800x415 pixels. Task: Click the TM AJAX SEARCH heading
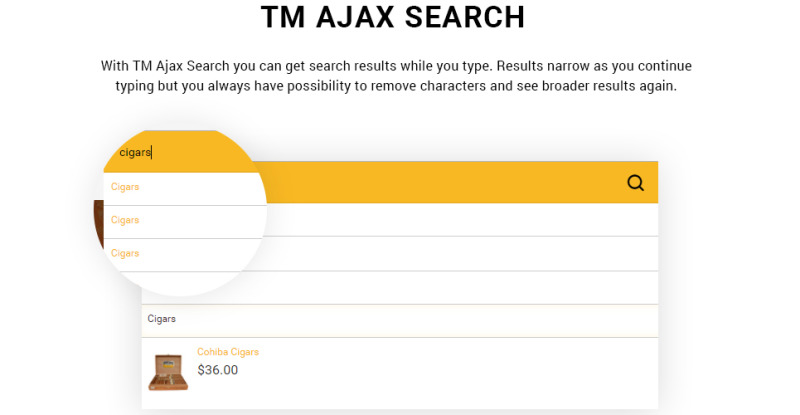pyautogui.click(x=393, y=17)
